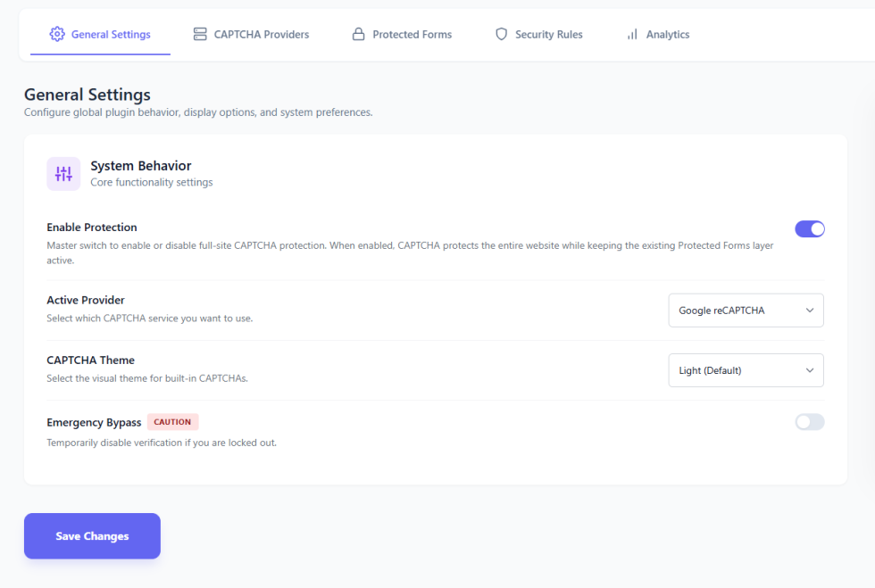Click the bar chart icon beside Analytics

point(632,35)
